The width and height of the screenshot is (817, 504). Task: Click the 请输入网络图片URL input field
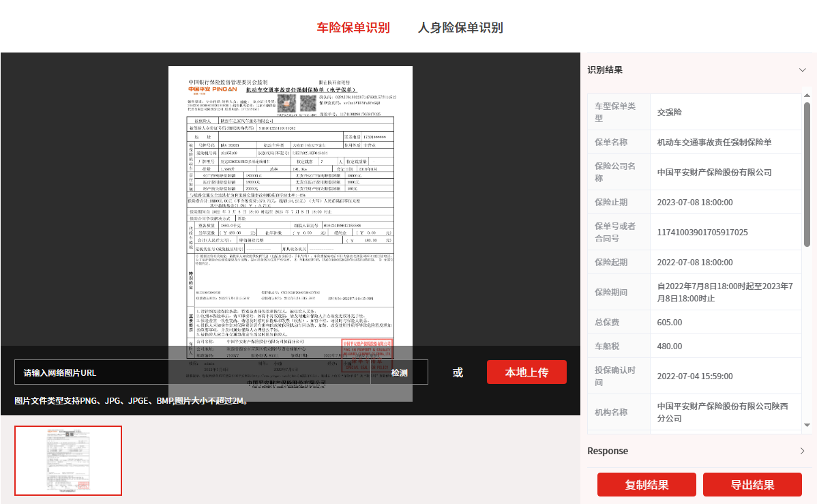tap(191, 372)
